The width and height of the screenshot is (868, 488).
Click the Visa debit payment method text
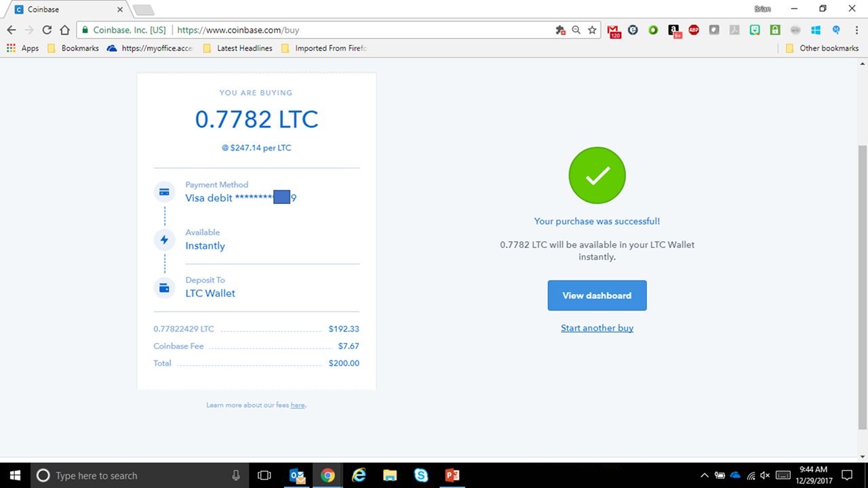(x=241, y=198)
